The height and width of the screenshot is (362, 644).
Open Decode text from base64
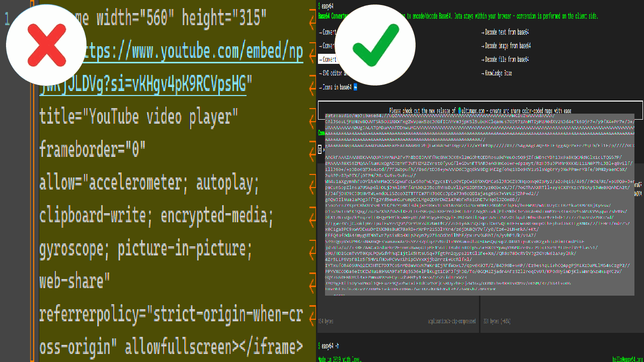pyautogui.click(x=507, y=32)
